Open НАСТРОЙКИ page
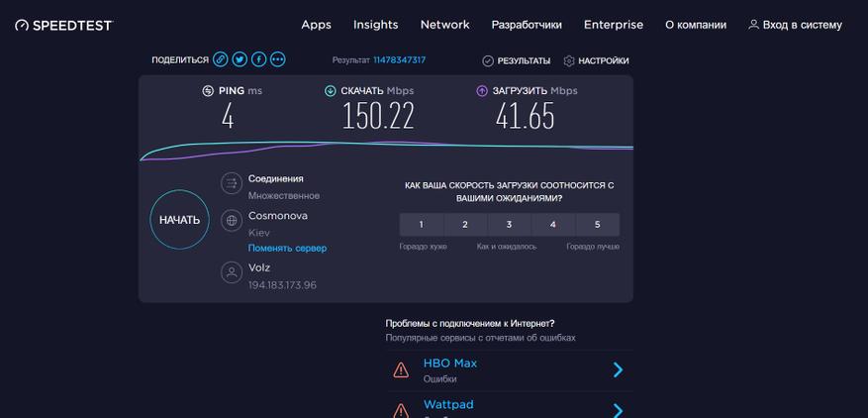This screenshot has height=418, width=868. (x=604, y=61)
